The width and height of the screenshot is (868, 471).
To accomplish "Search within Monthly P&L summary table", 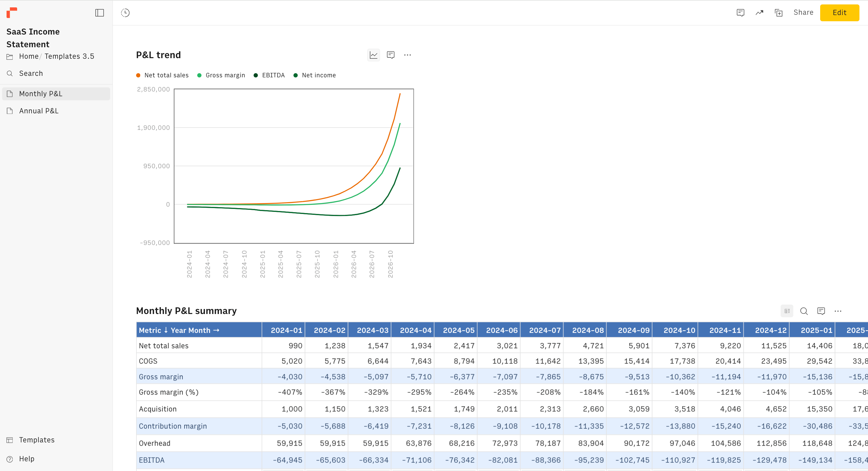I will (x=804, y=311).
